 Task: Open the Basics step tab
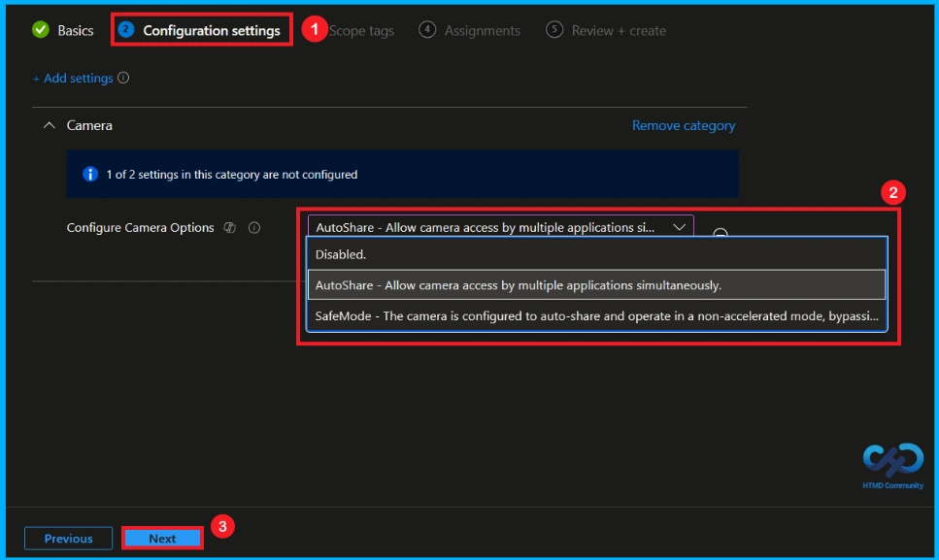(63, 30)
